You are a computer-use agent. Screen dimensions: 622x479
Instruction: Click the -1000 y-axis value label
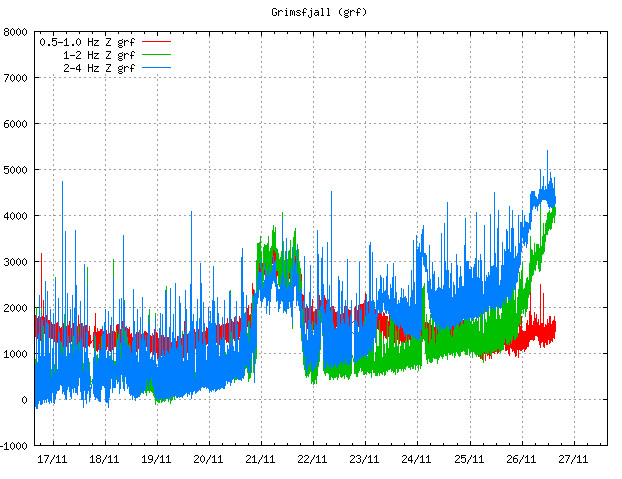[14, 446]
